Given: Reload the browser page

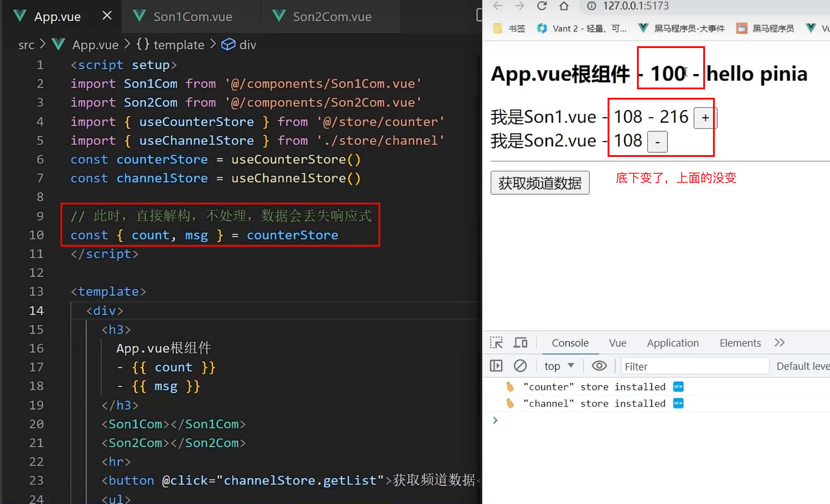Looking at the screenshot, I should coord(541,6).
